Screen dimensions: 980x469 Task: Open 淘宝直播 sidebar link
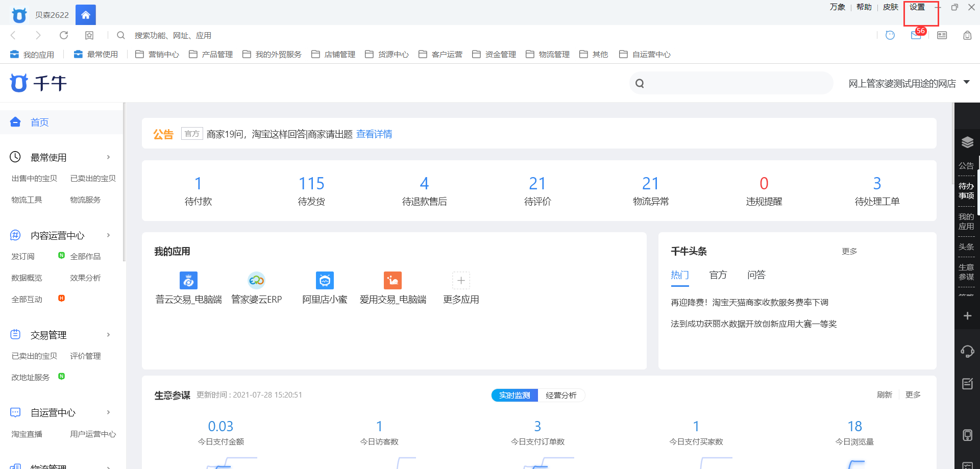(x=27, y=434)
